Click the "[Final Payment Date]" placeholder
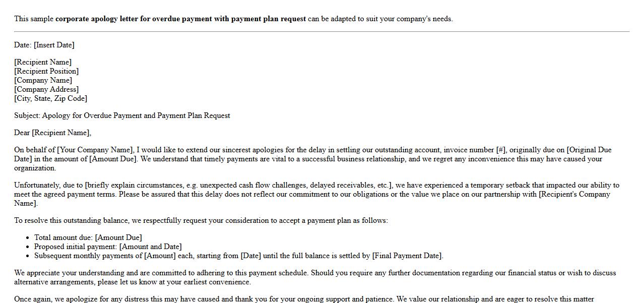The height and width of the screenshot is (303, 644). [407, 256]
